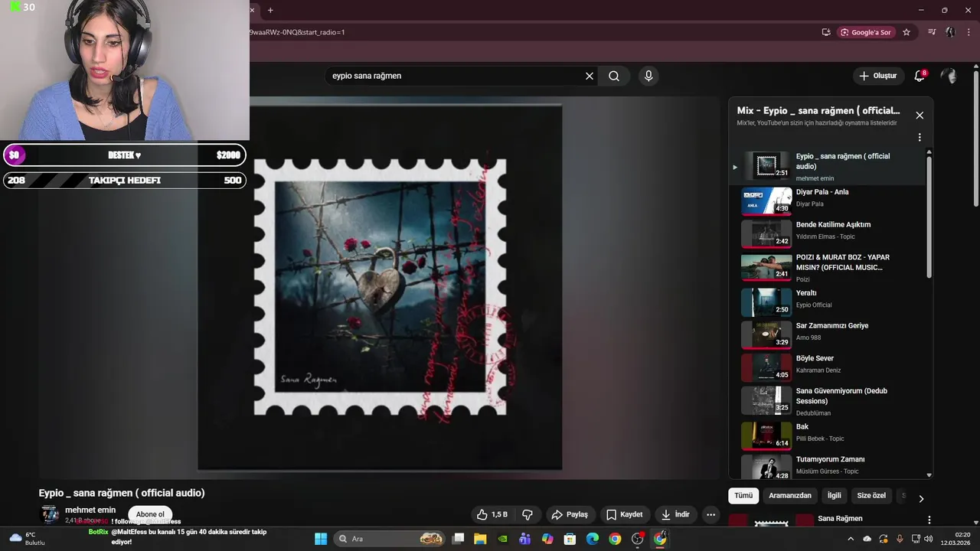
Task: Click the page vertical scrollbar
Action: (975, 138)
